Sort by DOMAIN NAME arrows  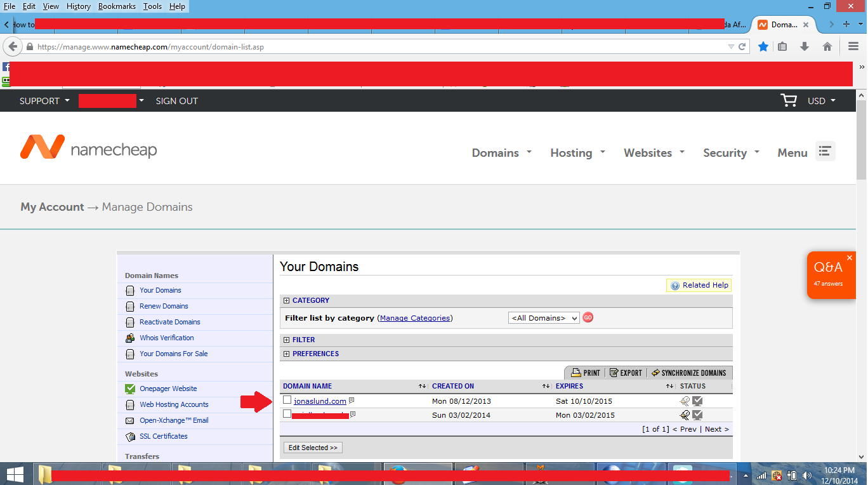click(422, 386)
